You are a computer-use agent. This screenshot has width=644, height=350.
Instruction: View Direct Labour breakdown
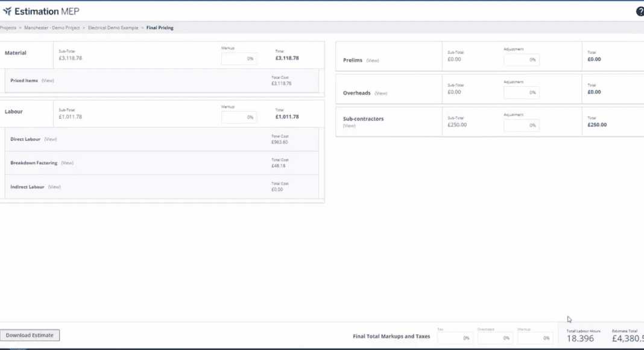click(x=51, y=139)
